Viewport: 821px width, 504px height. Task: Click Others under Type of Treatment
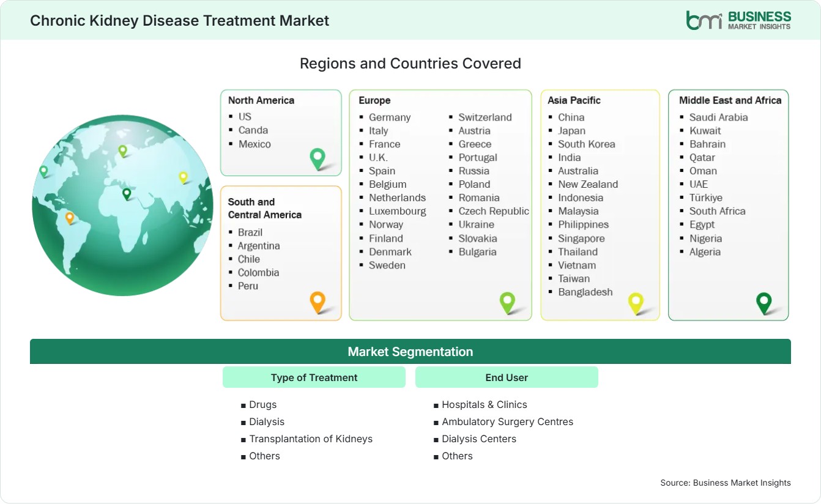(x=264, y=456)
